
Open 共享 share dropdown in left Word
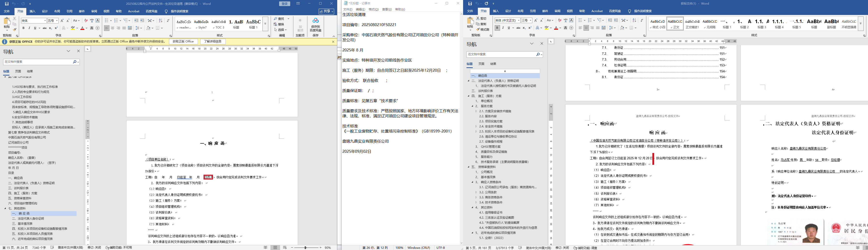(x=326, y=11)
